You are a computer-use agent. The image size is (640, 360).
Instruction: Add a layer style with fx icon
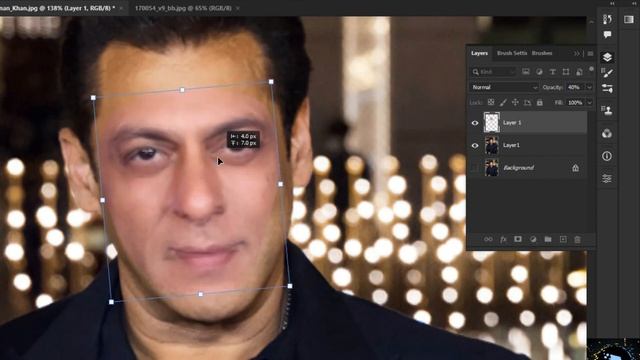pos(503,240)
